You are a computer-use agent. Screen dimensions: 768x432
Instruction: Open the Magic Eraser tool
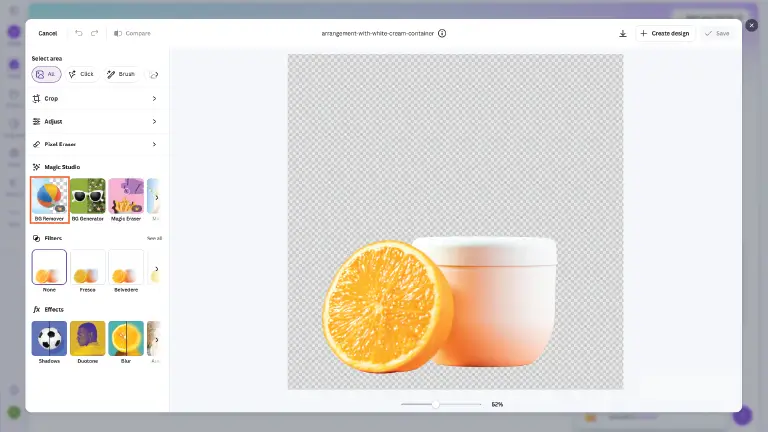click(x=126, y=200)
